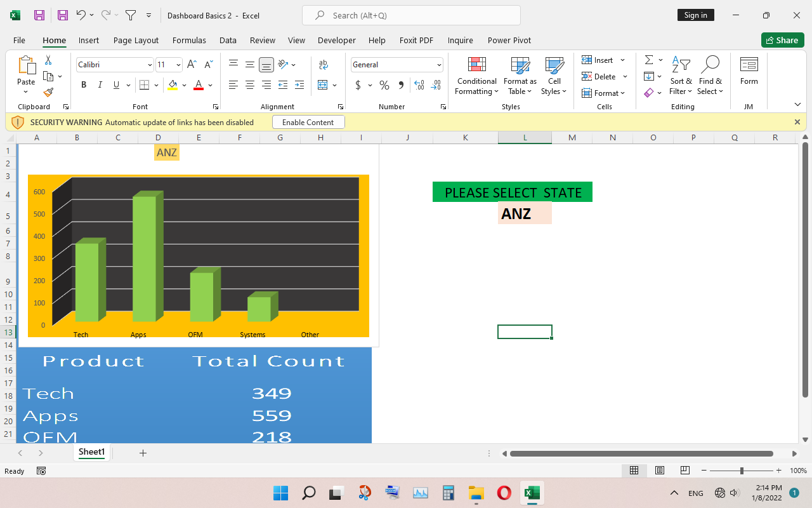Viewport: 812px width, 508px height.
Task: Switch to Page Layout view
Action: pyautogui.click(x=660, y=470)
